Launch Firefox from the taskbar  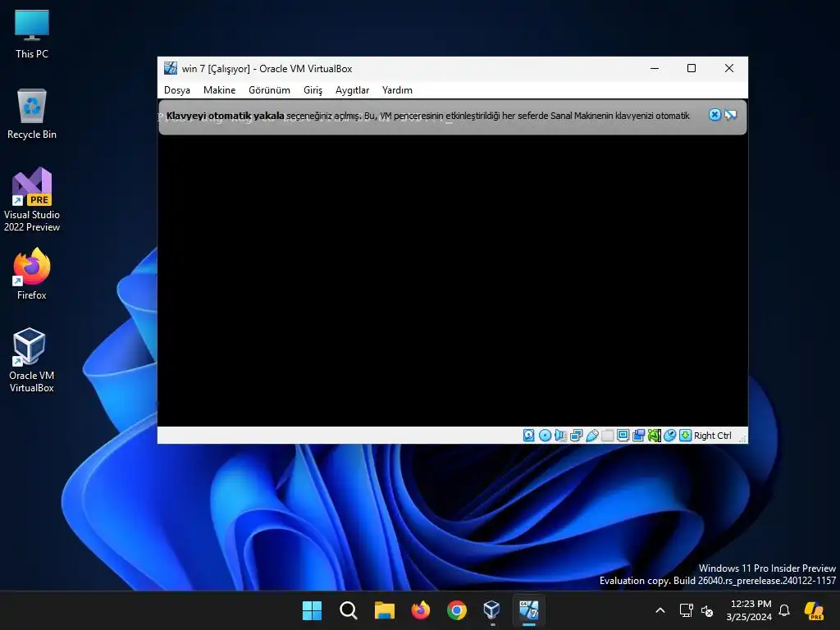coord(421,610)
